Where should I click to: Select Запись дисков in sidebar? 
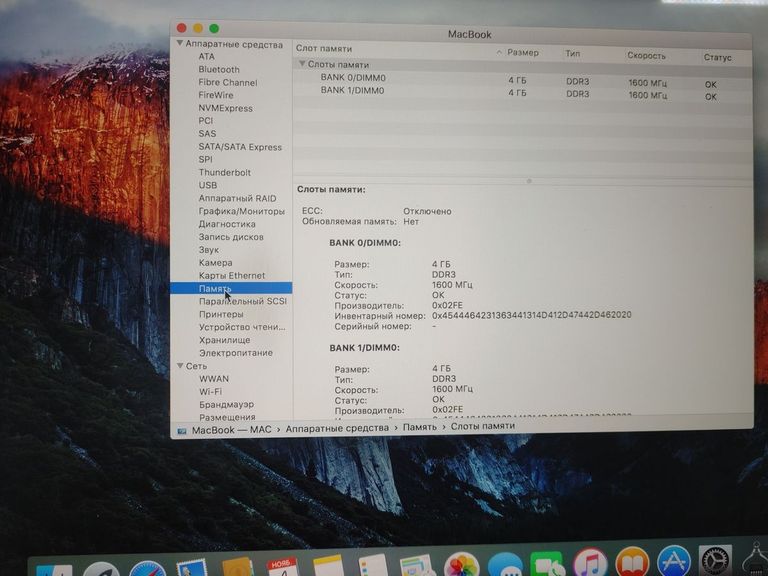pyautogui.click(x=231, y=237)
